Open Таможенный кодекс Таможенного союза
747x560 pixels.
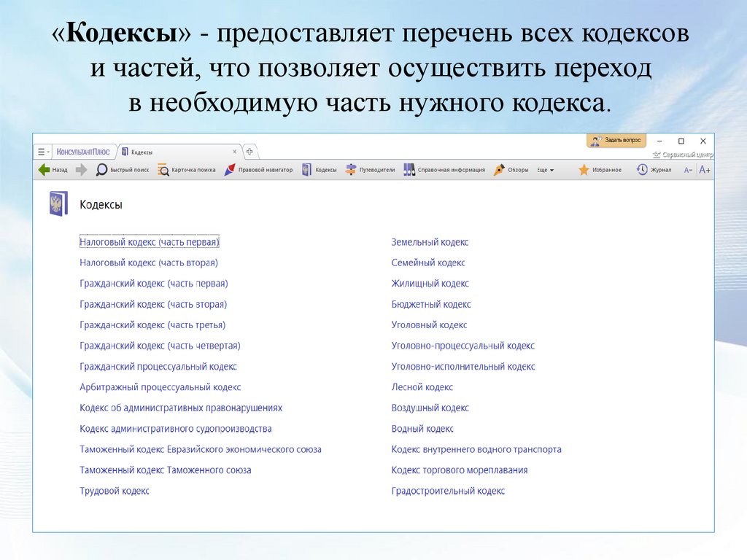(166, 470)
